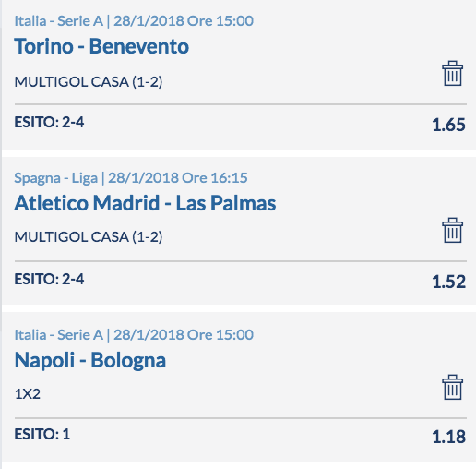
Task: Open the Torino - Benevento match title
Action: (x=101, y=46)
